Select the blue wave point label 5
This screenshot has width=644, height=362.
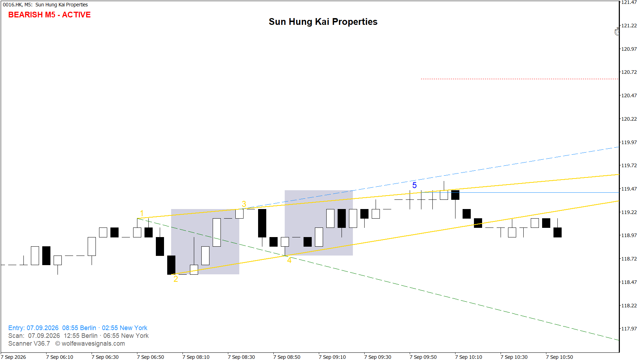pos(414,185)
